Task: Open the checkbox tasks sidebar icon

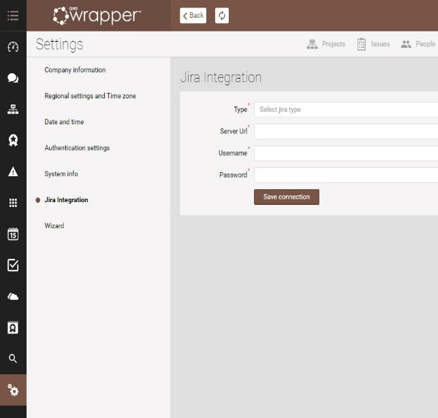Action: pos(13,265)
